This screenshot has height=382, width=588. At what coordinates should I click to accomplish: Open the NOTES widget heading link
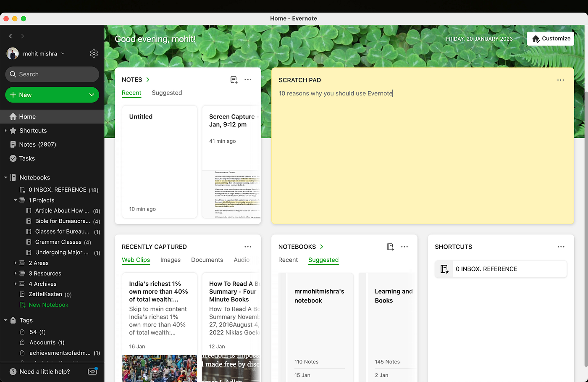click(136, 80)
